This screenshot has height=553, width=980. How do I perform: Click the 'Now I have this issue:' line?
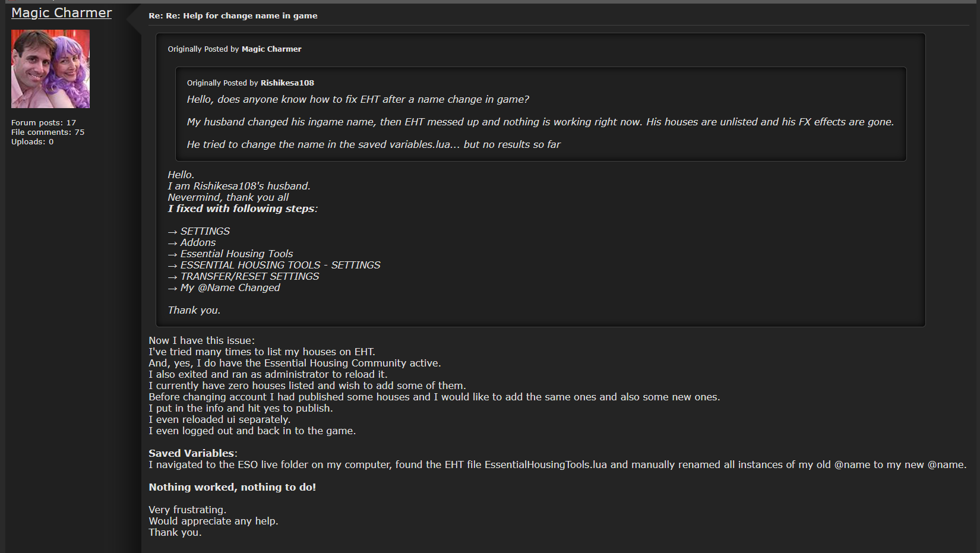coord(201,340)
